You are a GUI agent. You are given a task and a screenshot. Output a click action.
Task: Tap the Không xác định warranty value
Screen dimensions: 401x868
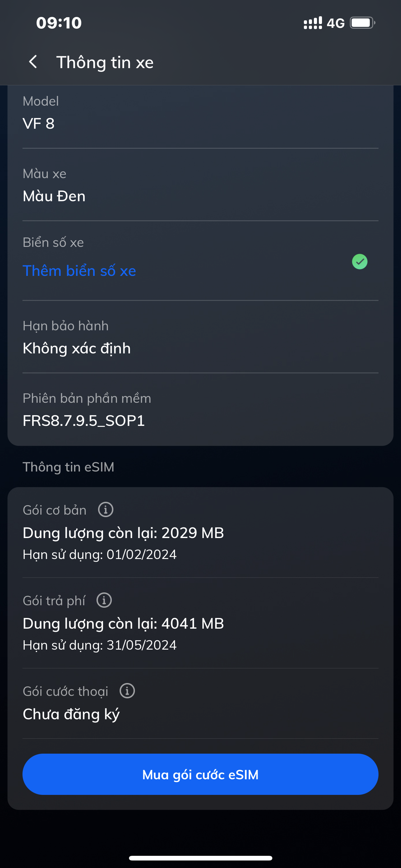tap(77, 348)
